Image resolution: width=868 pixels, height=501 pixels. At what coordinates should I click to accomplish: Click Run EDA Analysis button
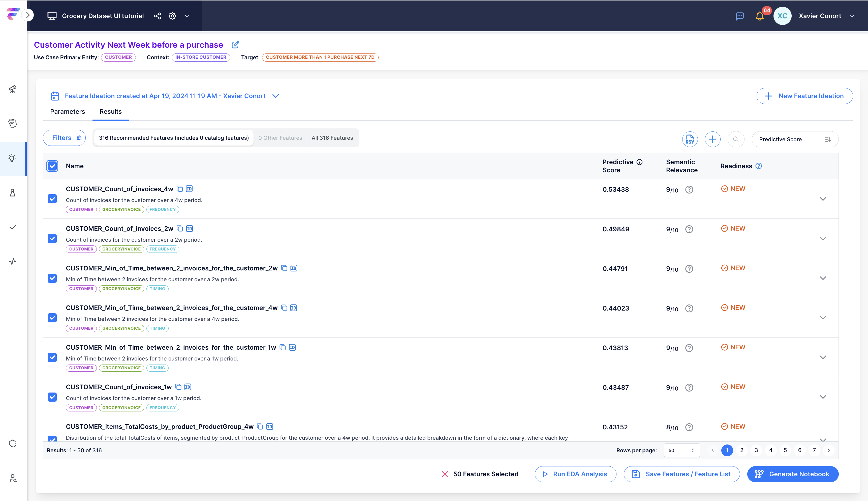[575, 474]
